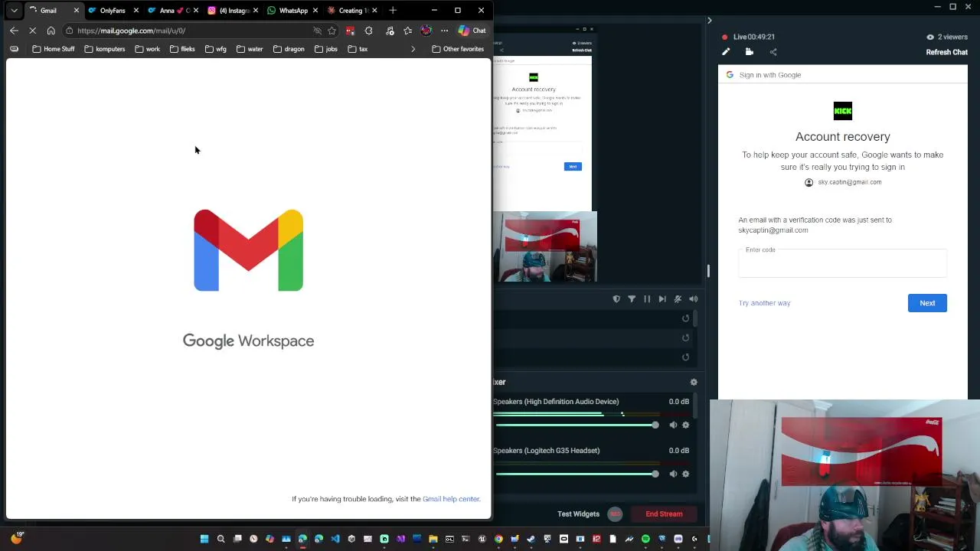The width and height of the screenshot is (980, 551).
Task: Open the jobs favorites folder
Action: pyautogui.click(x=326, y=49)
